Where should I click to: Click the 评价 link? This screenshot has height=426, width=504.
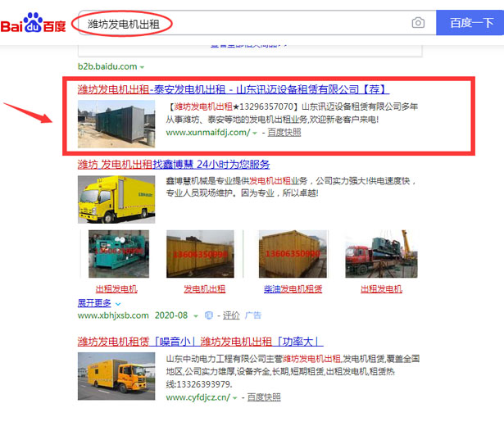(231, 315)
